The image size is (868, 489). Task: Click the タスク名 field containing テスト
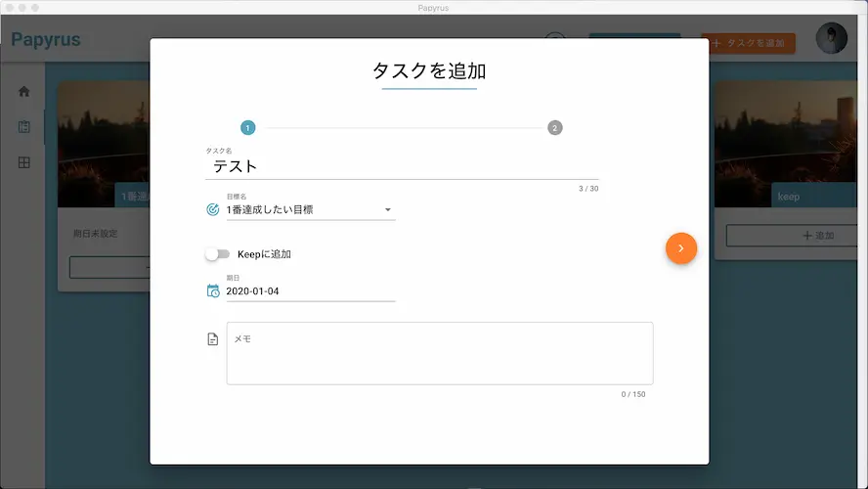click(x=402, y=166)
